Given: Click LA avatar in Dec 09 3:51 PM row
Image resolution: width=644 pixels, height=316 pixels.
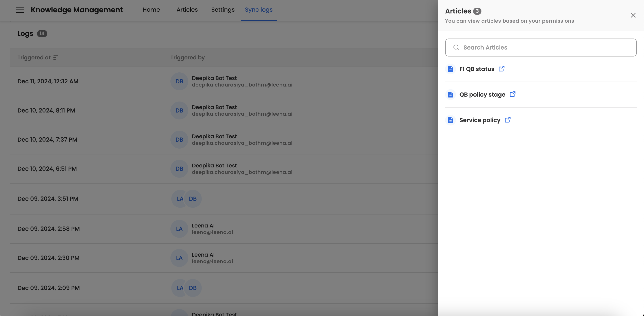Looking at the screenshot, I should [178, 199].
